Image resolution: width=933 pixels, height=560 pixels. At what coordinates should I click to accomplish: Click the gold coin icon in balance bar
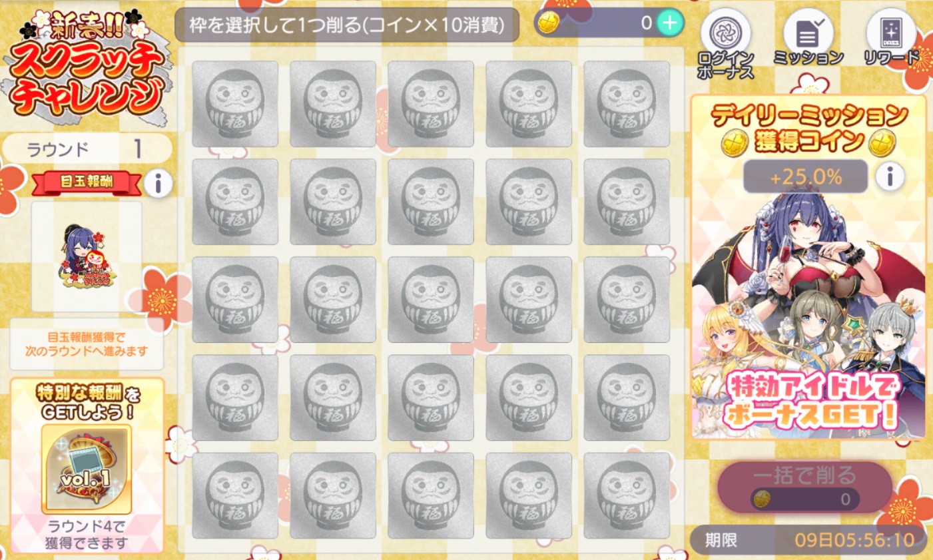548,23
